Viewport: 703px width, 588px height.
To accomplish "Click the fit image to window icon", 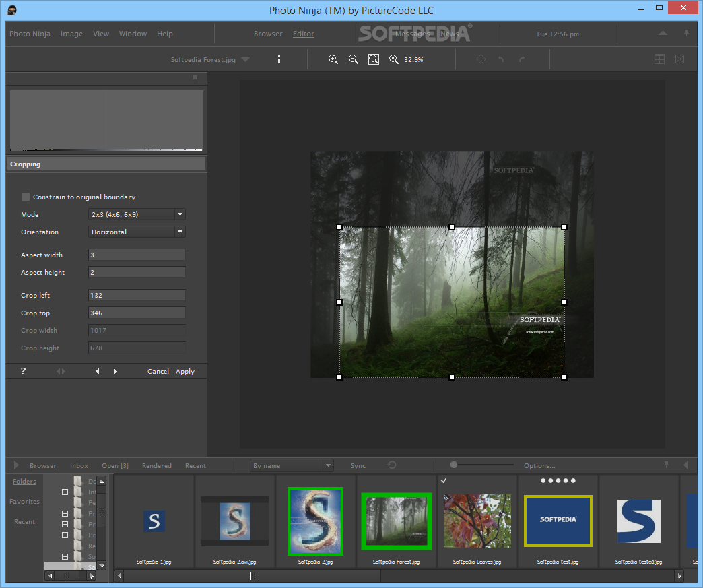I will click(x=374, y=59).
